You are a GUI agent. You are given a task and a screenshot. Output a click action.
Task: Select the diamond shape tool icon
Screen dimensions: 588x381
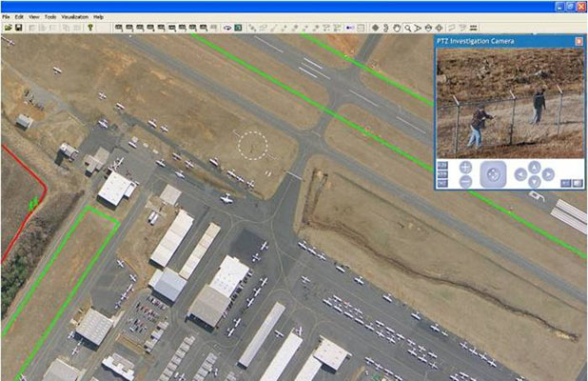375,28
